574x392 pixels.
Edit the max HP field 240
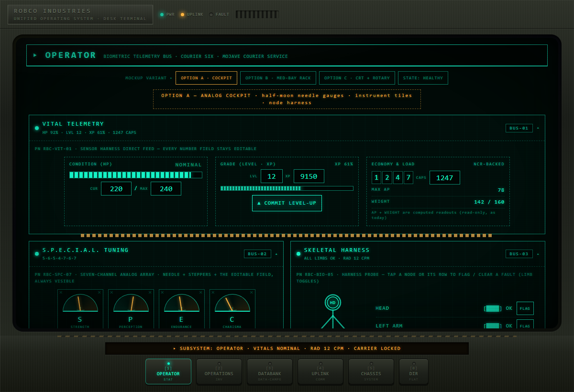(166, 189)
